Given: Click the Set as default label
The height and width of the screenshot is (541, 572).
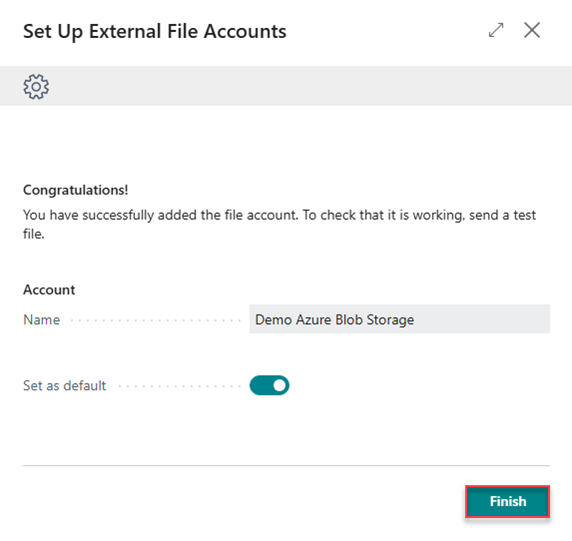Looking at the screenshot, I should (65, 386).
